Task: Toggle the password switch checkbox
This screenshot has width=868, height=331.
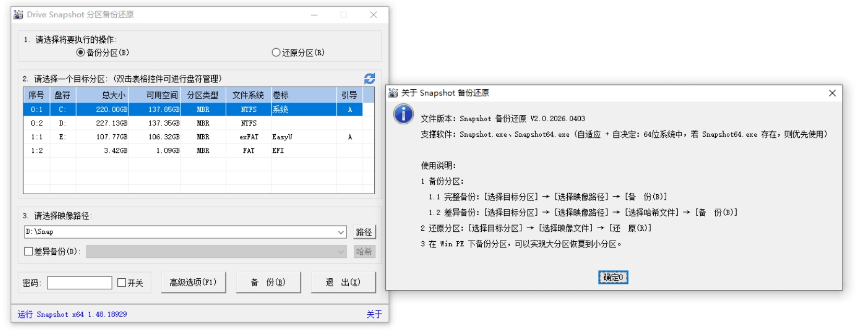Action: click(122, 282)
